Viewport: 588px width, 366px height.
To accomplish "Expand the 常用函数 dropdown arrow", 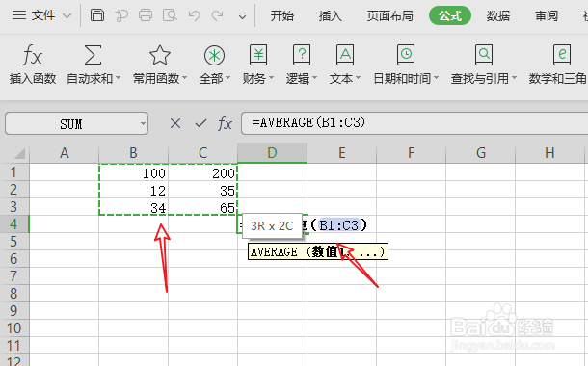I will pyautogui.click(x=184, y=78).
